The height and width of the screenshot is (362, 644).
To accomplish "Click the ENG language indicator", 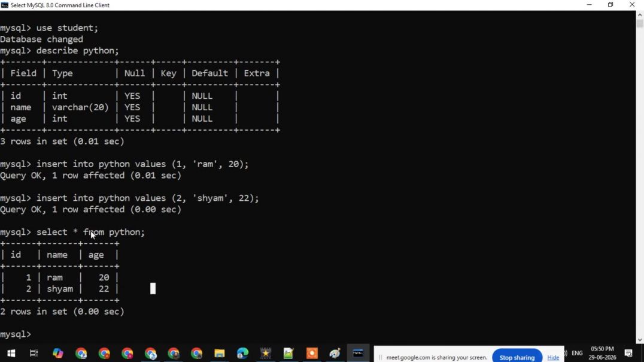I will point(577,353).
